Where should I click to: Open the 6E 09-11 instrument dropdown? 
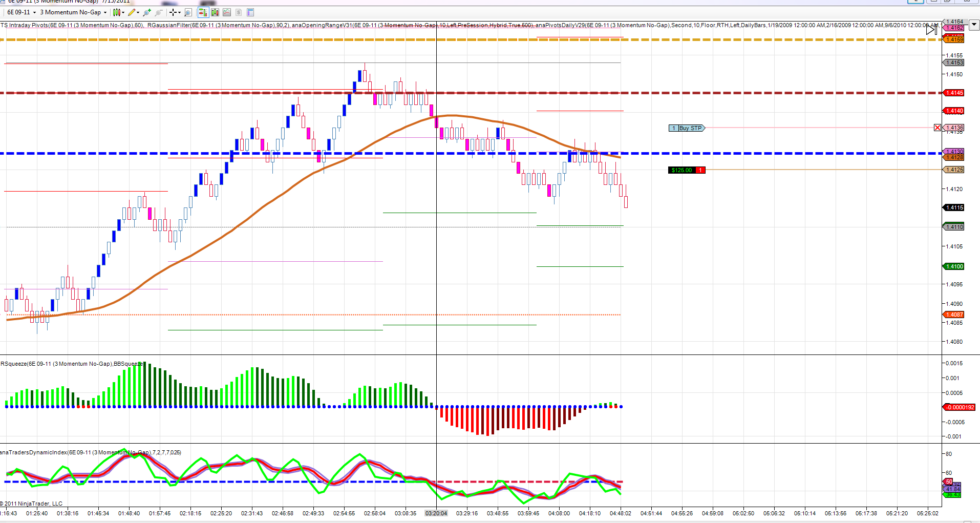tap(22, 12)
